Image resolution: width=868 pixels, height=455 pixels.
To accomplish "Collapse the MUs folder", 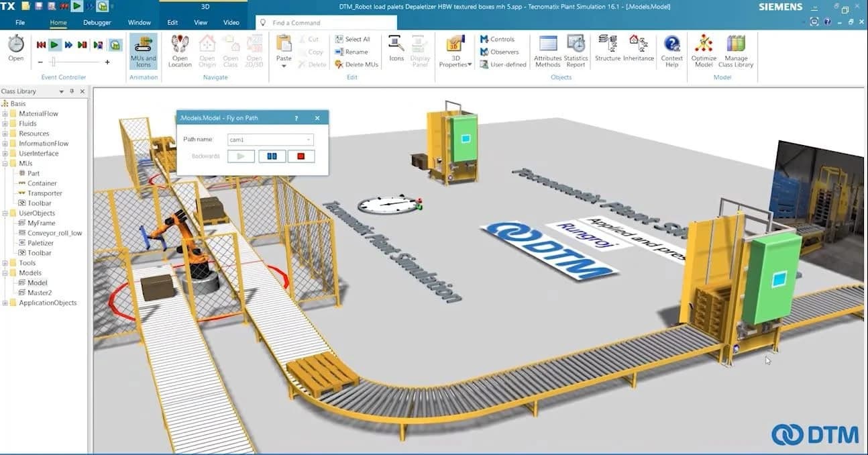I will (5, 164).
